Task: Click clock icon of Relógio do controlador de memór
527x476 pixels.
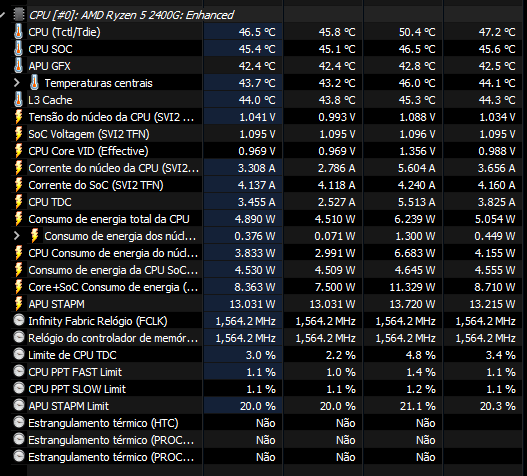Action: point(19,337)
